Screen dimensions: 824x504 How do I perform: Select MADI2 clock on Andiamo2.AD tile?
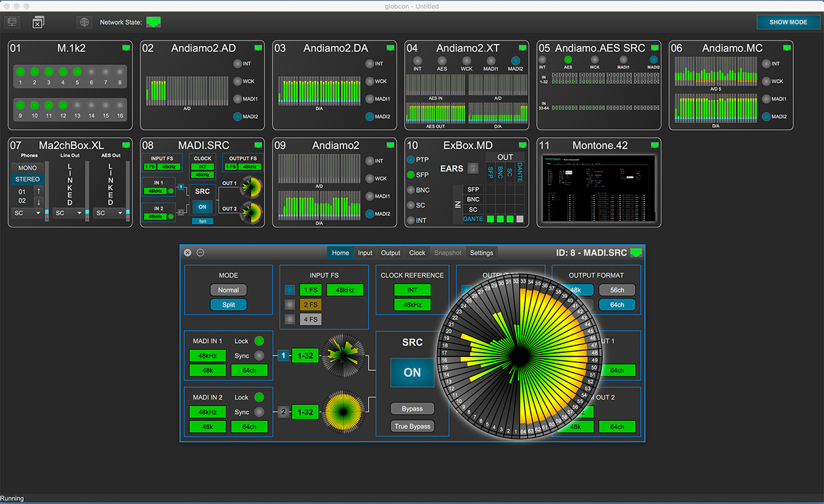tap(238, 117)
